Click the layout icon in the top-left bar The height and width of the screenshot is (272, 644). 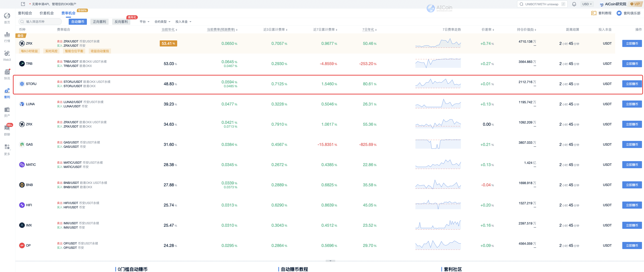pos(23,4)
